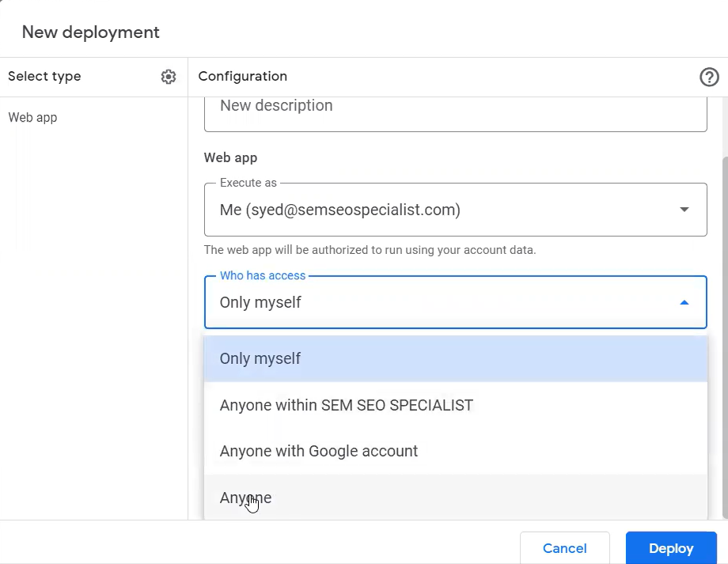Click the Web app section heading above Execute as

230,157
